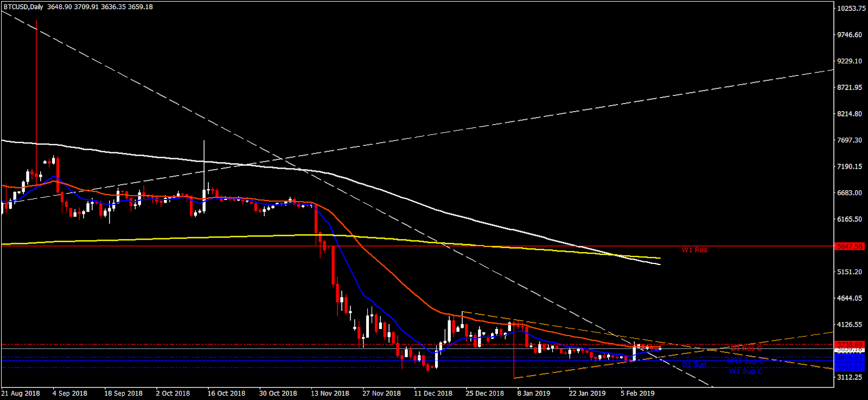Click the 25 Dec 2018 date label

click(485, 393)
